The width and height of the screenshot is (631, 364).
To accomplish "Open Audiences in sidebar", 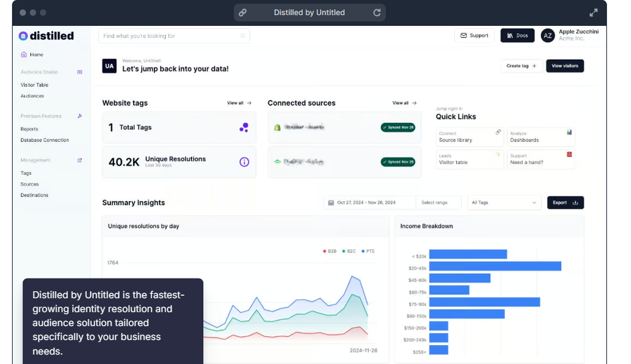I will coord(32,96).
